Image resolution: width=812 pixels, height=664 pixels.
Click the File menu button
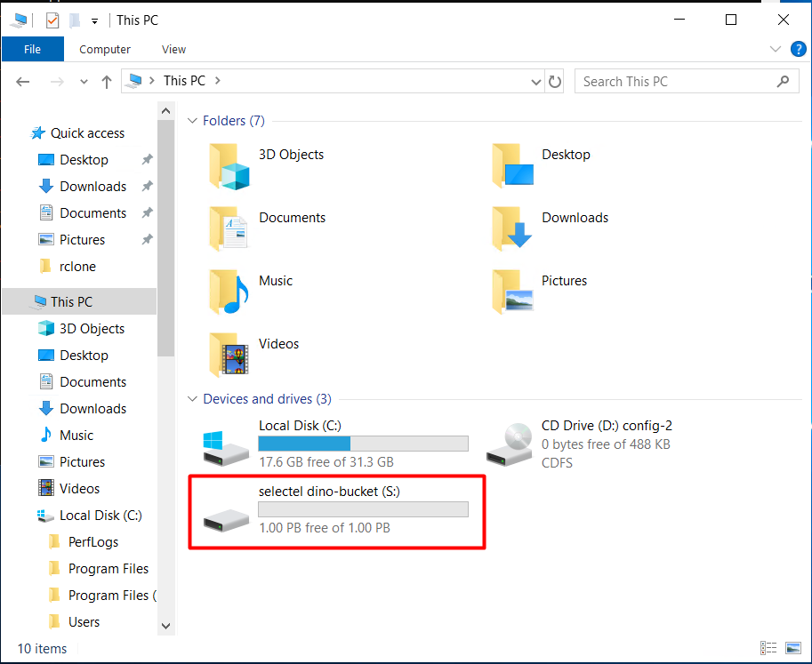tap(33, 50)
